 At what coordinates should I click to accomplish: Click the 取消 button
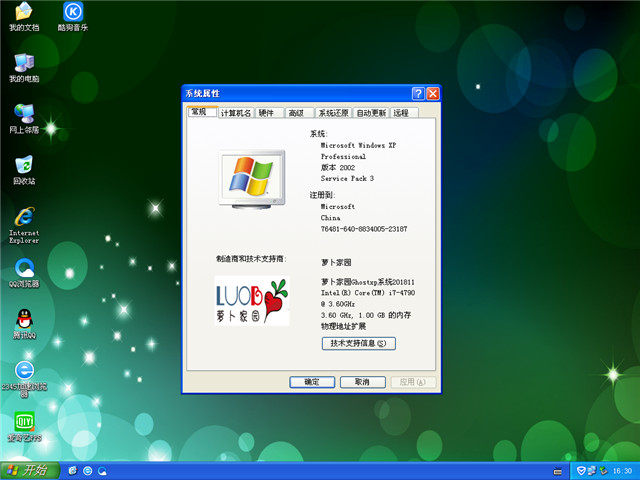click(x=363, y=382)
